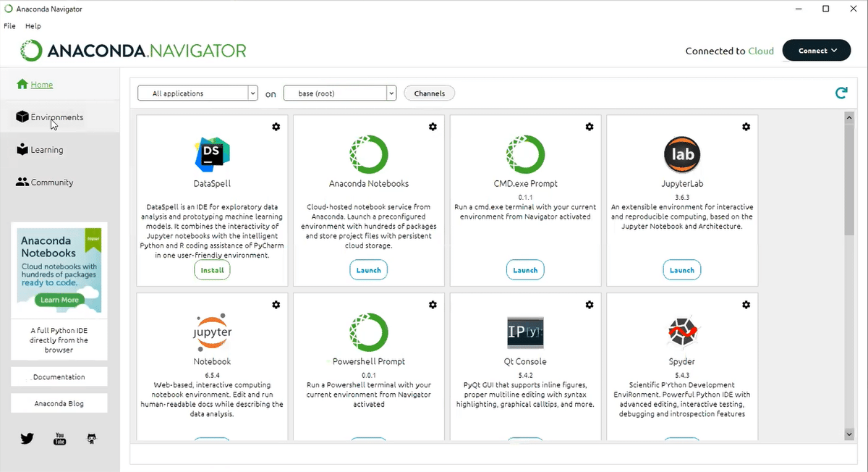Open settings gear on DataSpell card
868x472 pixels.
coord(276,127)
